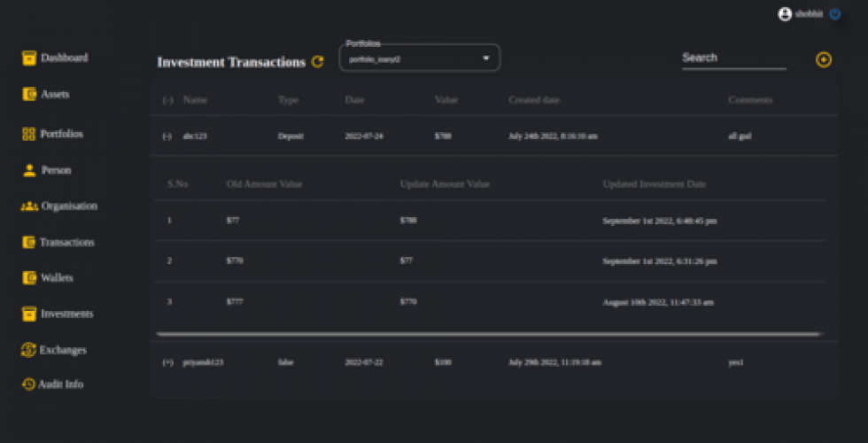Click the Created date column header
This screenshot has width=868, height=443.
(534, 100)
